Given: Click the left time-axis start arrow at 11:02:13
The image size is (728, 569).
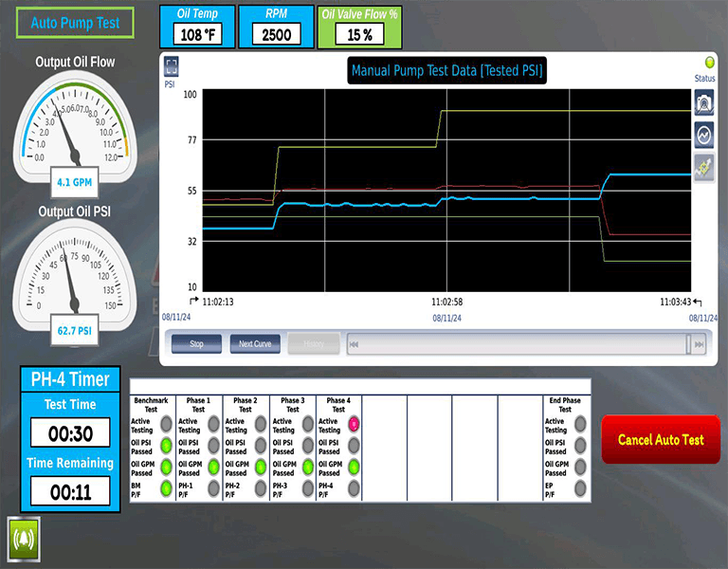Looking at the screenshot, I should pyautogui.click(x=194, y=301).
